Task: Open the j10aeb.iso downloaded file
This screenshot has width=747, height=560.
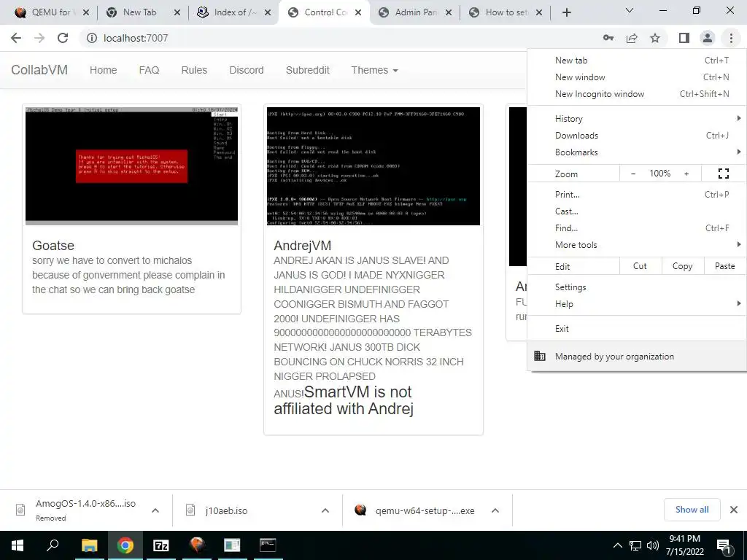Action: (226, 510)
